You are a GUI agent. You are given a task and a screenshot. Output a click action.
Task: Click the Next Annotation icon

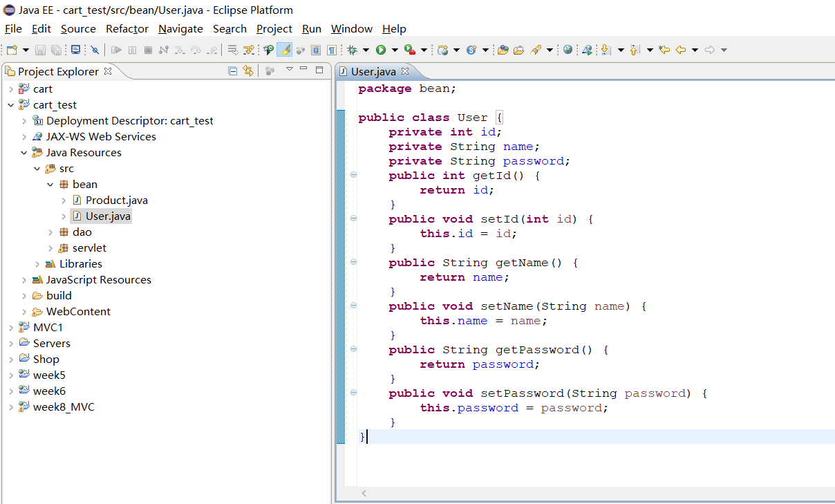pos(606,50)
